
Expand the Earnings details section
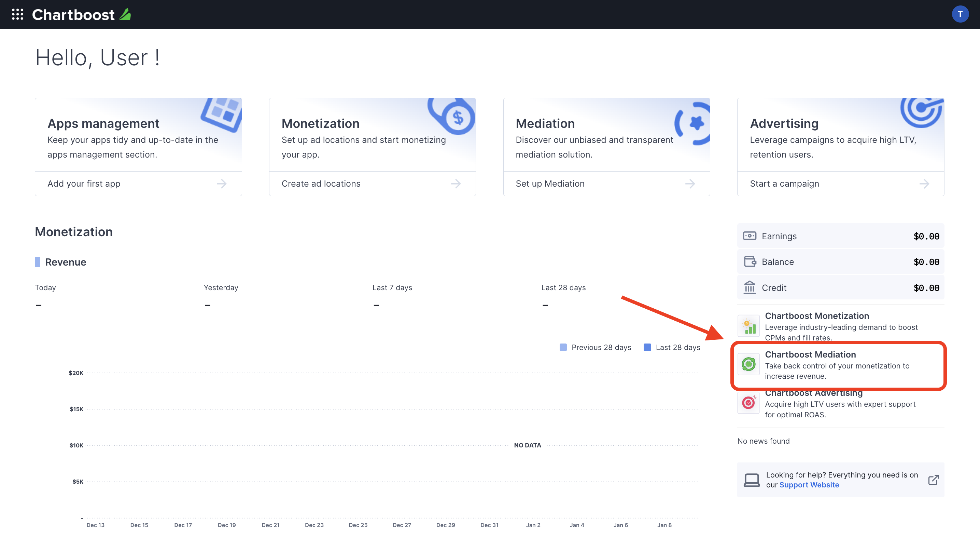click(840, 235)
